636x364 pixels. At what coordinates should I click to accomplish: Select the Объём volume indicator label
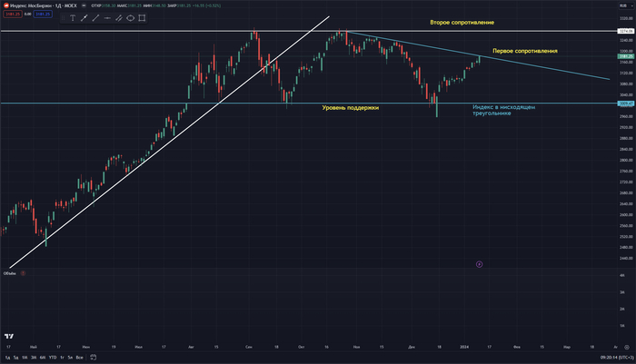tap(10, 273)
